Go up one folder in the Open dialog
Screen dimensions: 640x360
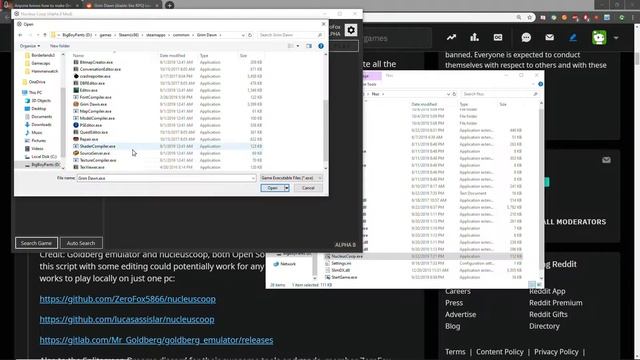point(44,35)
